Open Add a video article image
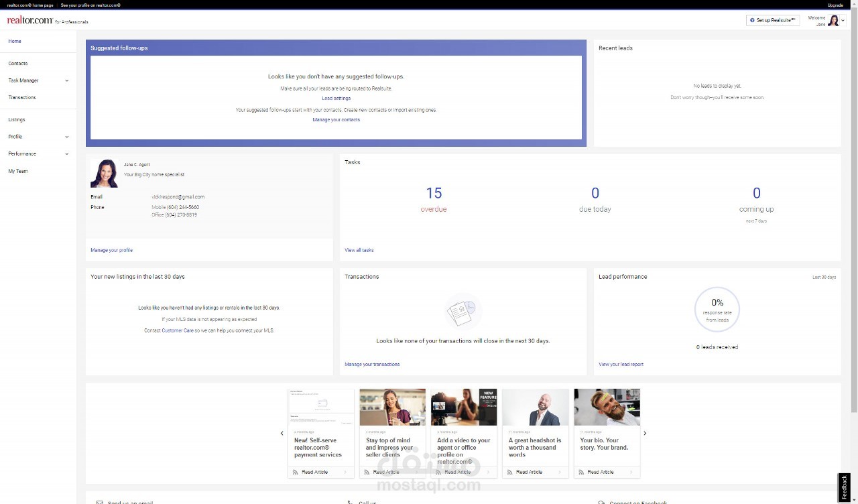The width and height of the screenshot is (858, 504). tap(464, 407)
